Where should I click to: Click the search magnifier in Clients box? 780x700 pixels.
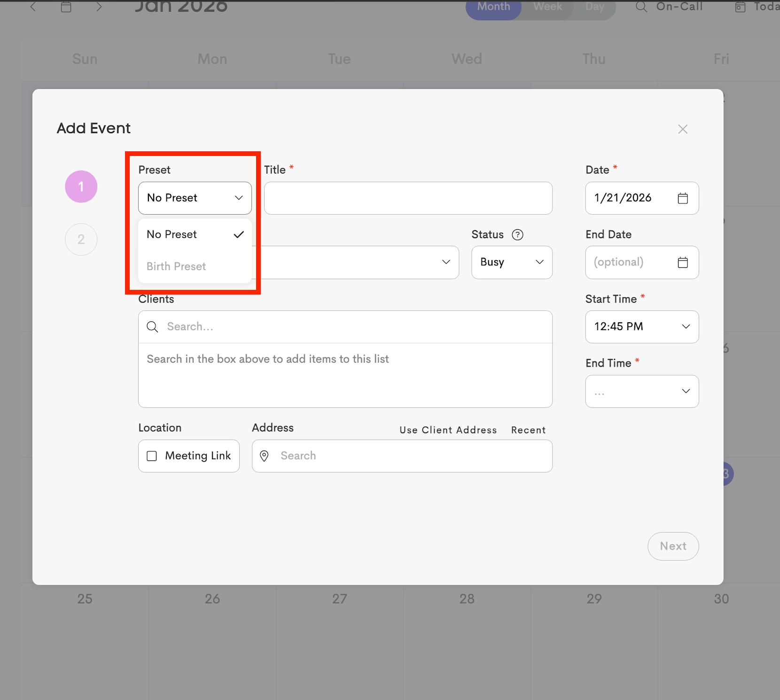tap(152, 327)
